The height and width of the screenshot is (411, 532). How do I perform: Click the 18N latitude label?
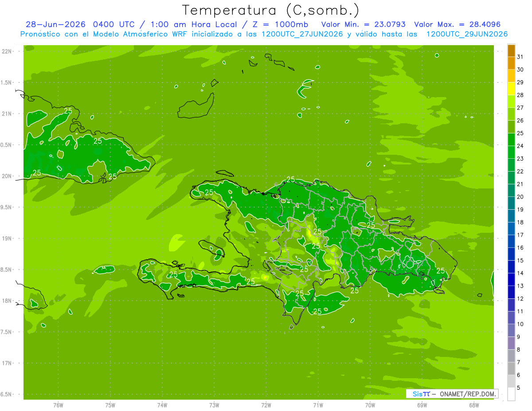coord(7,301)
